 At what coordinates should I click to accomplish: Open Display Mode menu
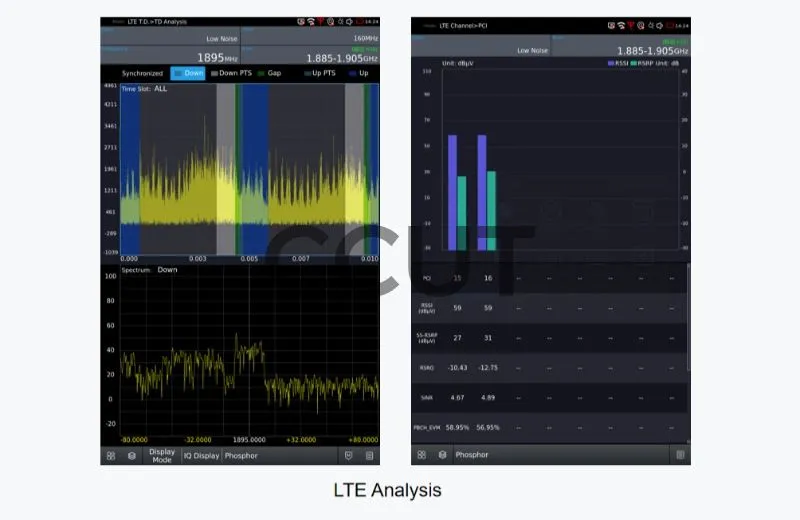(162, 456)
